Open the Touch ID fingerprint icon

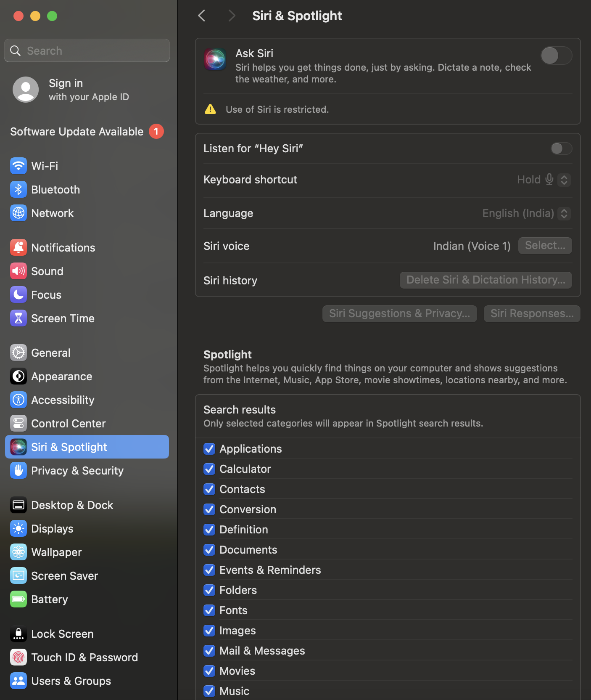(18, 657)
